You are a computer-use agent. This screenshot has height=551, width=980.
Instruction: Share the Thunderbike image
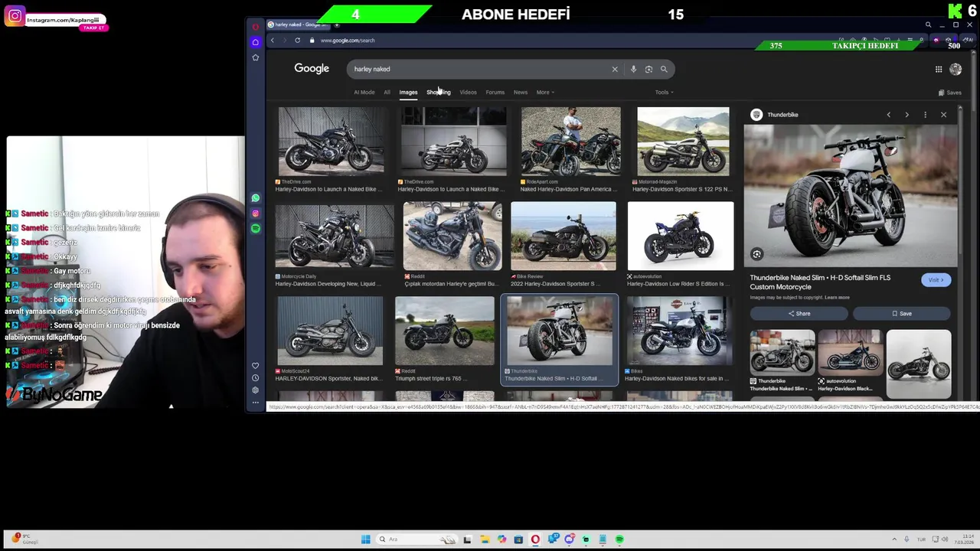tap(799, 314)
